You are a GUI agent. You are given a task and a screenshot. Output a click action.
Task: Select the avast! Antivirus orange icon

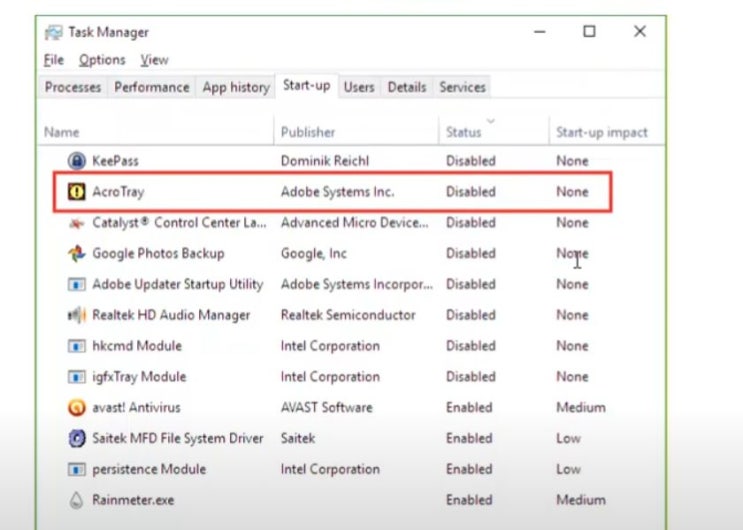tap(76, 408)
